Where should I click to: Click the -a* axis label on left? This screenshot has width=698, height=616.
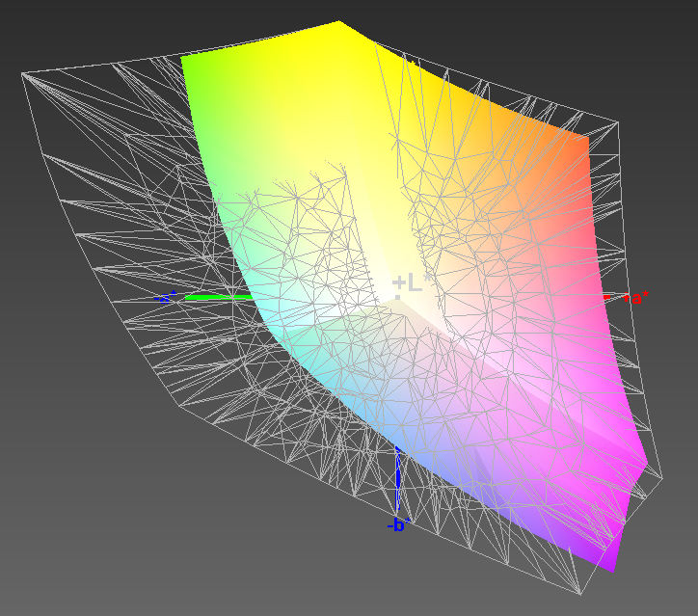tap(165, 297)
